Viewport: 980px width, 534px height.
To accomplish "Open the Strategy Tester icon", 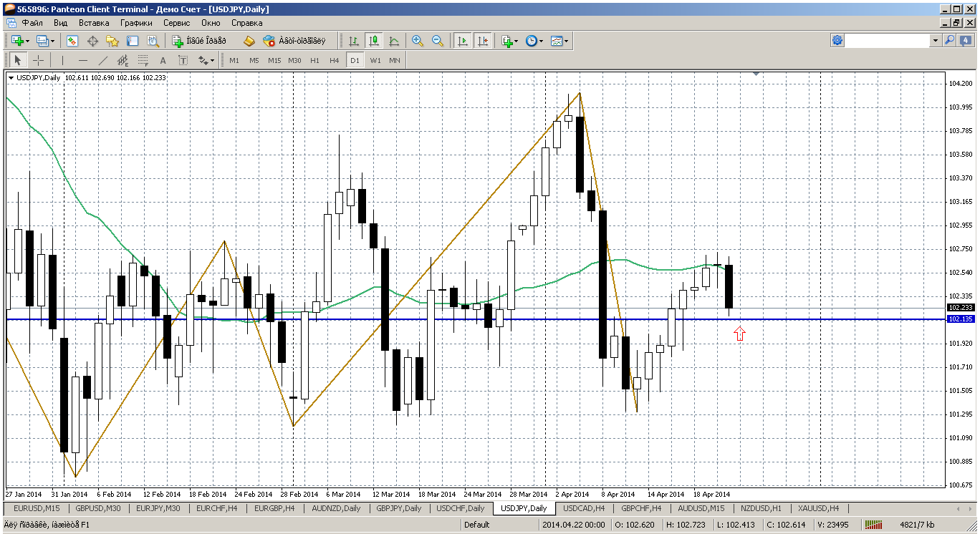I will click(x=153, y=41).
